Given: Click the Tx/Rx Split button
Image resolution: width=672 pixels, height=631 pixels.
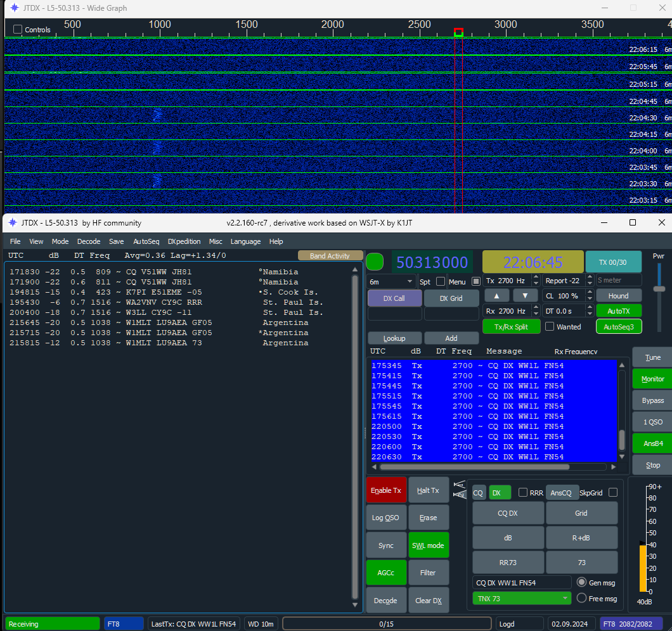Looking at the screenshot, I should point(511,326).
